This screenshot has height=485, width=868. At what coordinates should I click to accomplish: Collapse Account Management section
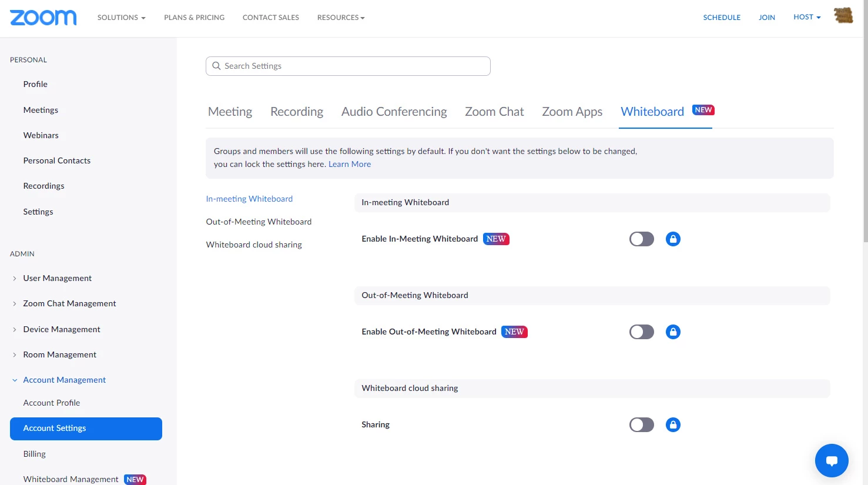(x=64, y=380)
